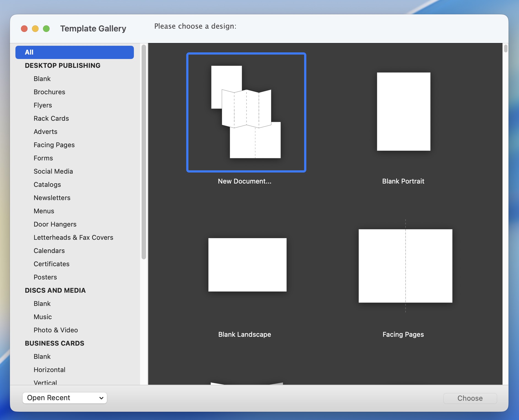Image resolution: width=519 pixels, height=420 pixels.
Task: Select the All category in sidebar
Action: 74,52
